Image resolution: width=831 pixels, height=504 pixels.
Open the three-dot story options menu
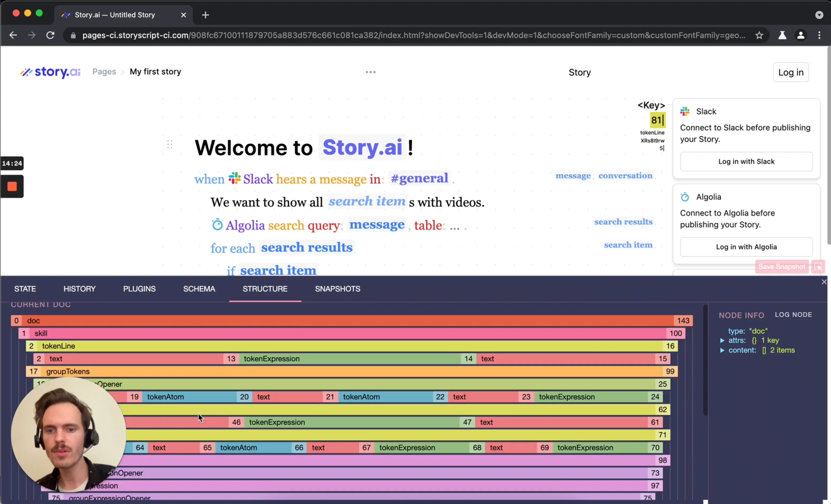[371, 72]
